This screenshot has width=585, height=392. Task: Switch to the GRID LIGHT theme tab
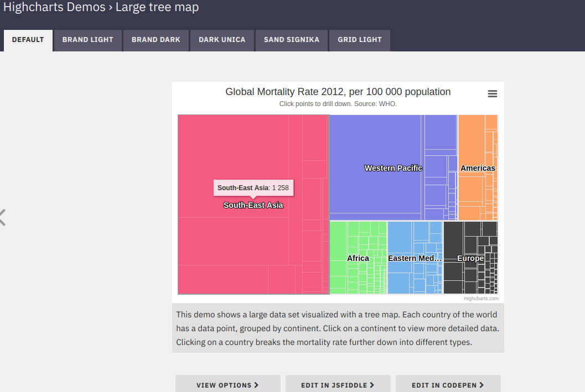tap(359, 40)
